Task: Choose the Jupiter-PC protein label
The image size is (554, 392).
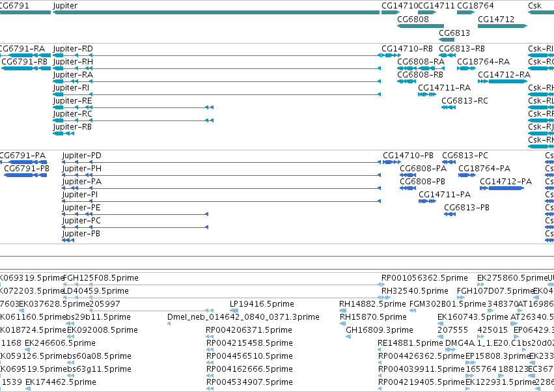Action: [81, 221]
